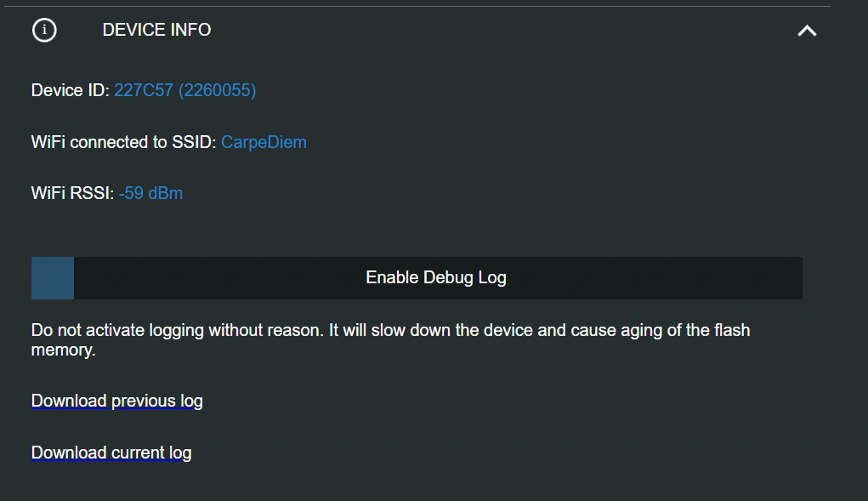Click the "Device ID:" label
Screen dimensions: 868x501
click(71, 90)
